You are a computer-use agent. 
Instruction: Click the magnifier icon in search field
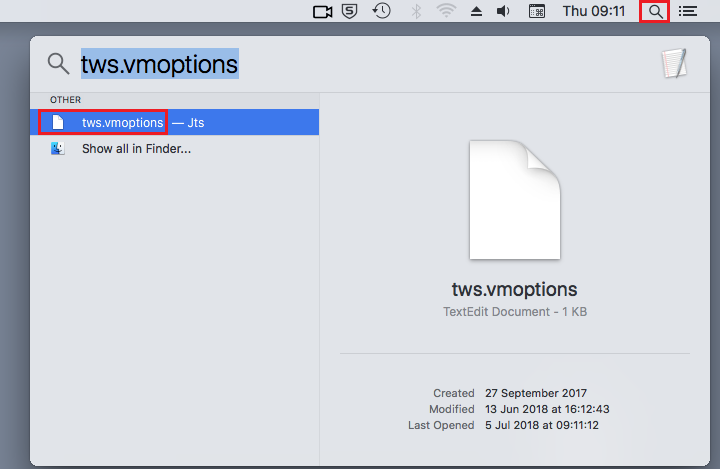point(58,63)
